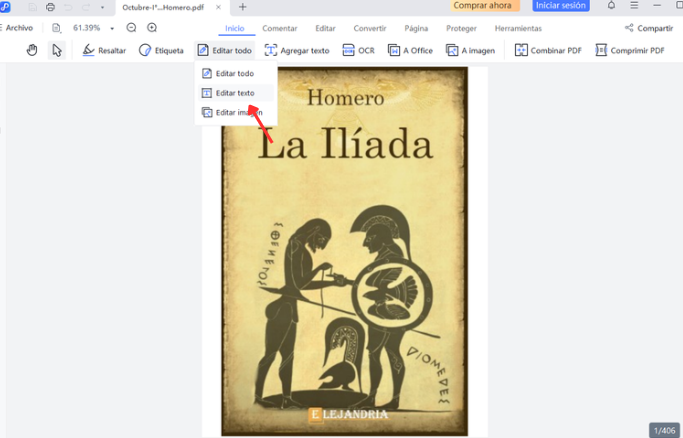This screenshot has height=438, width=683.
Task: Open Comprimir PDF tool
Action: pyautogui.click(x=630, y=51)
